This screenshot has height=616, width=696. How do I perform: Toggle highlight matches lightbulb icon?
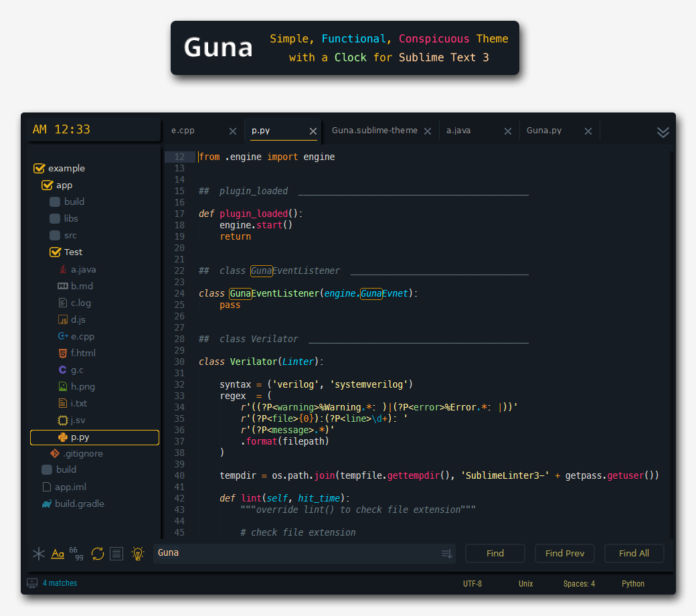click(x=138, y=553)
